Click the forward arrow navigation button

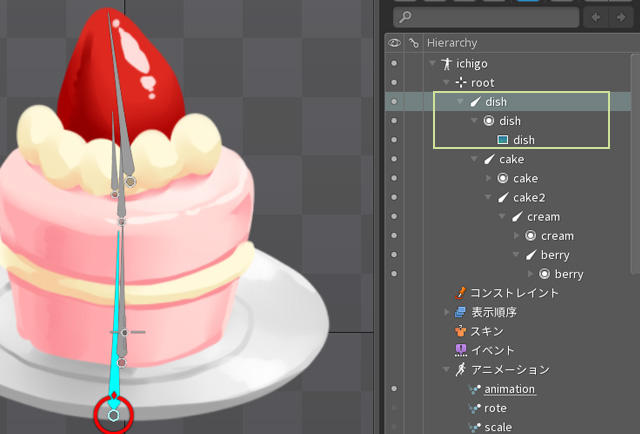tap(620, 17)
